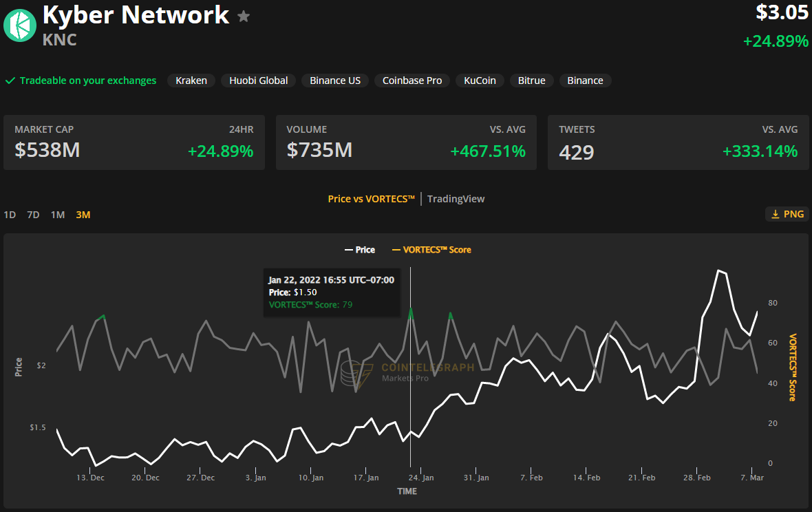This screenshot has height=512, width=812.
Task: Select the 7D time range
Action: point(33,215)
